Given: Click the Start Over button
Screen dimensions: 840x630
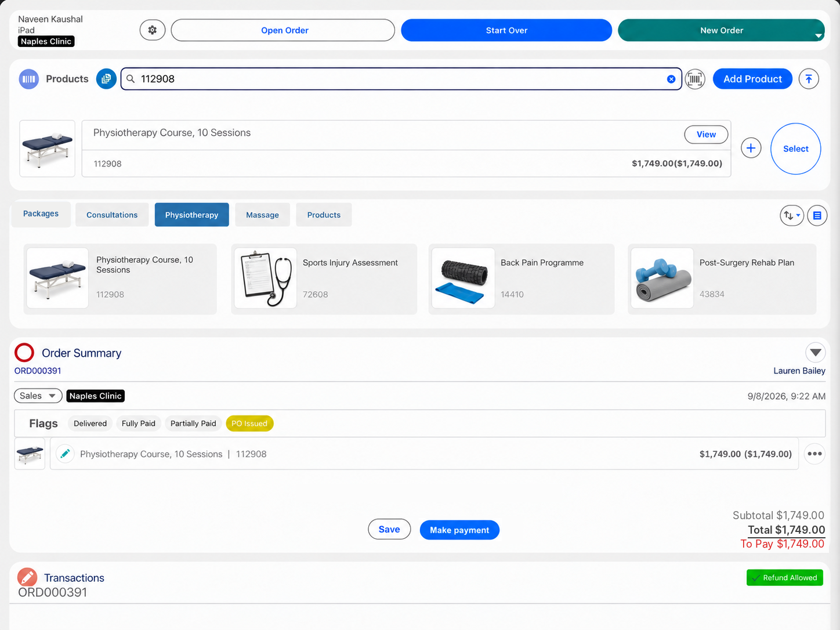Looking at the screenshot, I should tap(506, 30).
